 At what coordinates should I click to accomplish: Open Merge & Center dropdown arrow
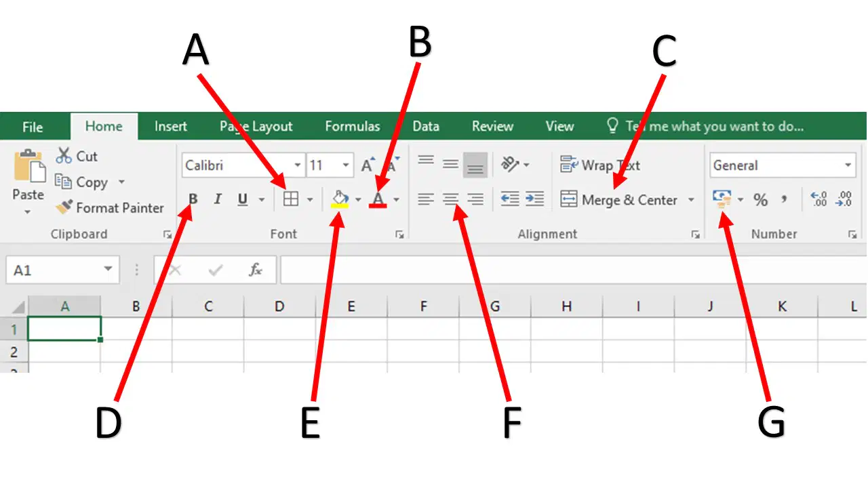click(691, 200)
